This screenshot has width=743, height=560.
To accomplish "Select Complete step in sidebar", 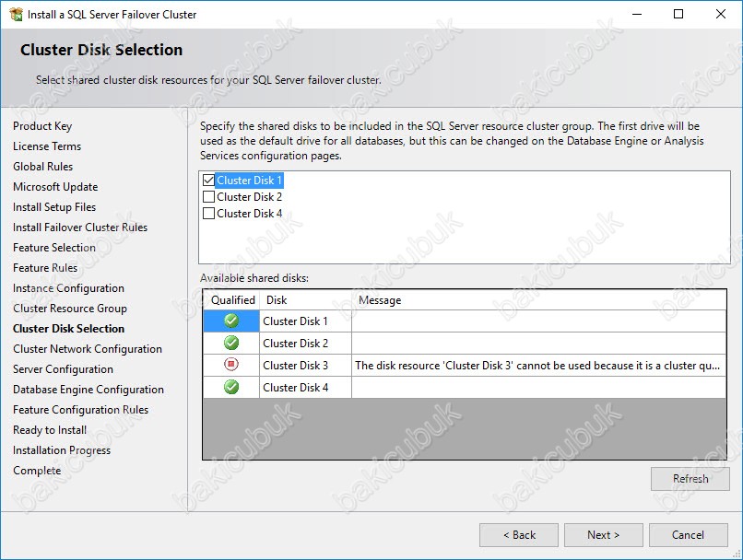I will click(37, 471).
